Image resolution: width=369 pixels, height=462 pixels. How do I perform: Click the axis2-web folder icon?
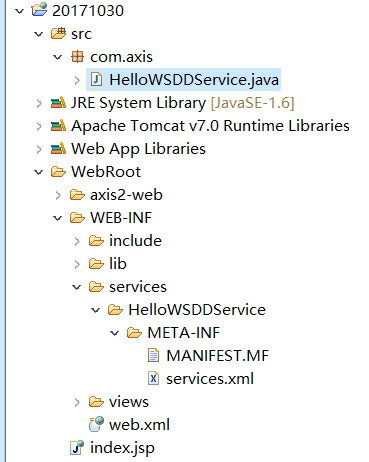pyautogui.click(x=77, y=195)
